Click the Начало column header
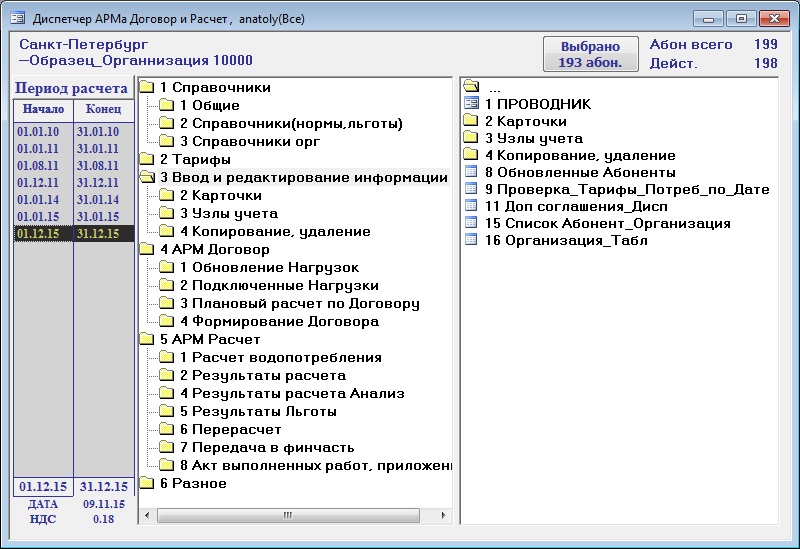Viewport: 800px width, 549px height. [43, 109]
